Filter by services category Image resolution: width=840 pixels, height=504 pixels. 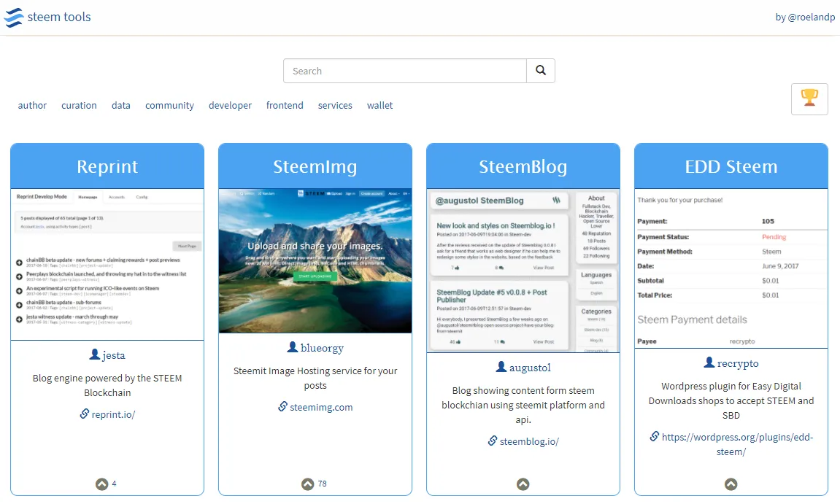[x=335, y=106]
